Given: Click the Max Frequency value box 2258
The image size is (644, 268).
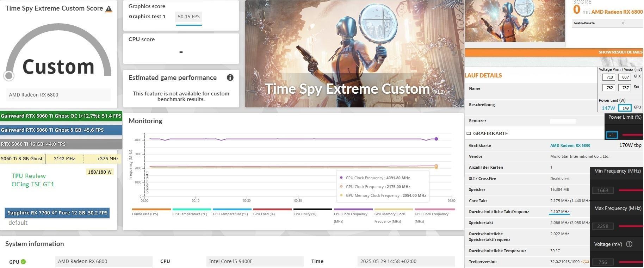Looking at the screenshot, I should pyautogui.click(x=603, y=226).
